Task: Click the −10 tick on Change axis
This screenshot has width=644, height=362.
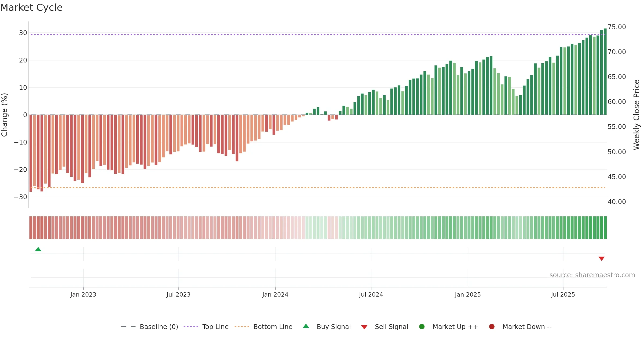Action: click(x=21, y=142)
